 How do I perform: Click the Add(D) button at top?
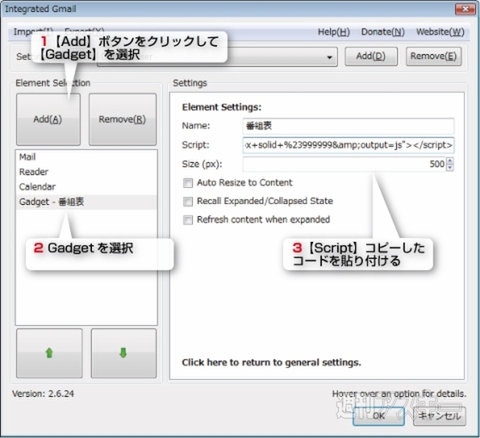371,56
